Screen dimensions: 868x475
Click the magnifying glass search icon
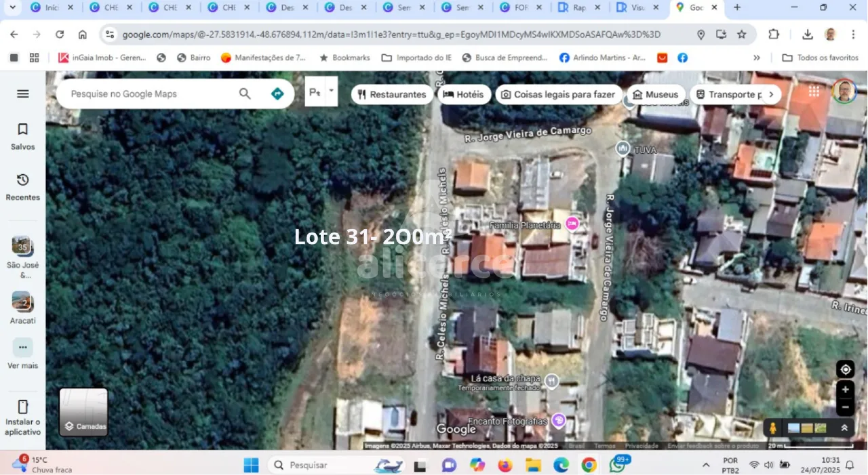pos(245,94)
